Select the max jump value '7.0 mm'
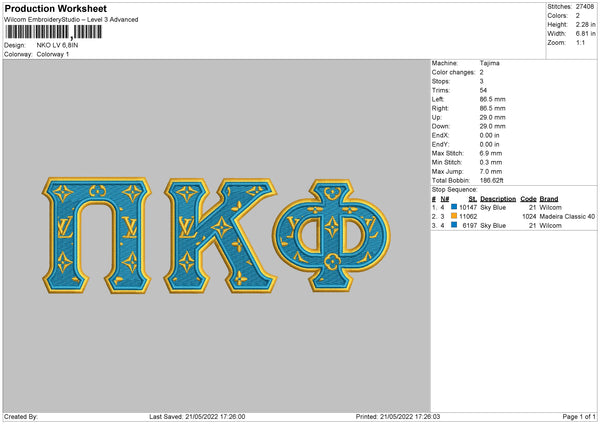The width and height of the screenshot is (600, 424). [491, 171]
